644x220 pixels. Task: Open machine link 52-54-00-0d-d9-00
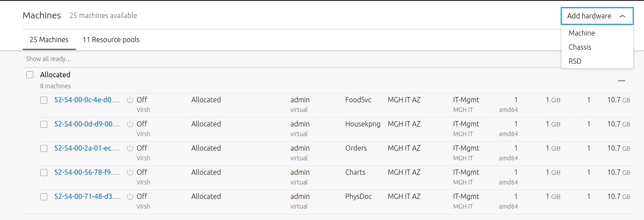point(87,124)
